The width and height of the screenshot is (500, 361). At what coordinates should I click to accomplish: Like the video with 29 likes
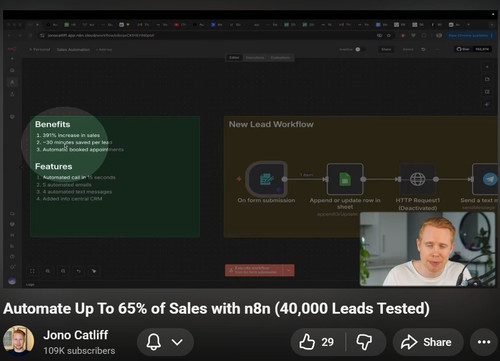click(x=318, y=342)
